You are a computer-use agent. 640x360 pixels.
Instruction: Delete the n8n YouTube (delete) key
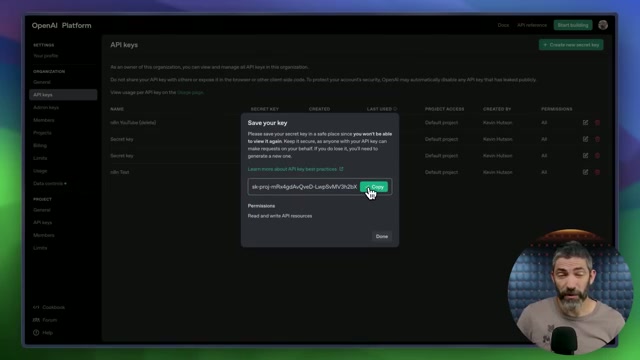(597, 122)
